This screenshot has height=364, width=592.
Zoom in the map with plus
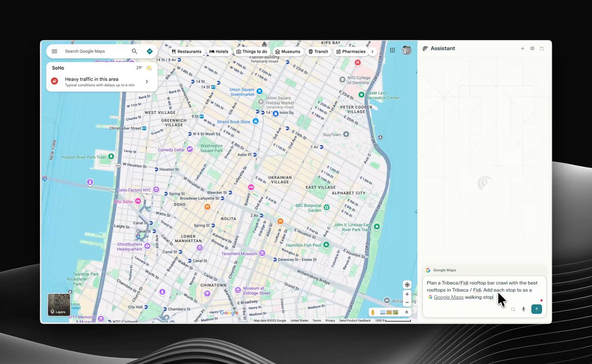point(407,294)
